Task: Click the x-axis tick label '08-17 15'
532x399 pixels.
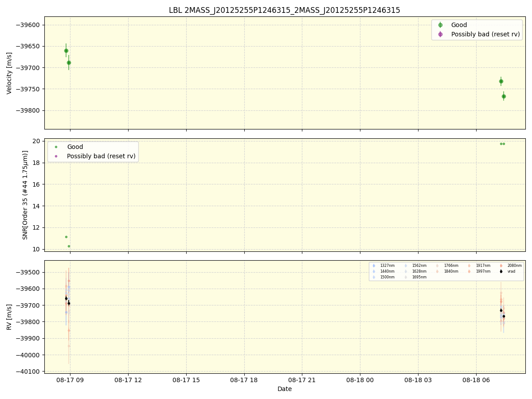Action: coord(186,380)
